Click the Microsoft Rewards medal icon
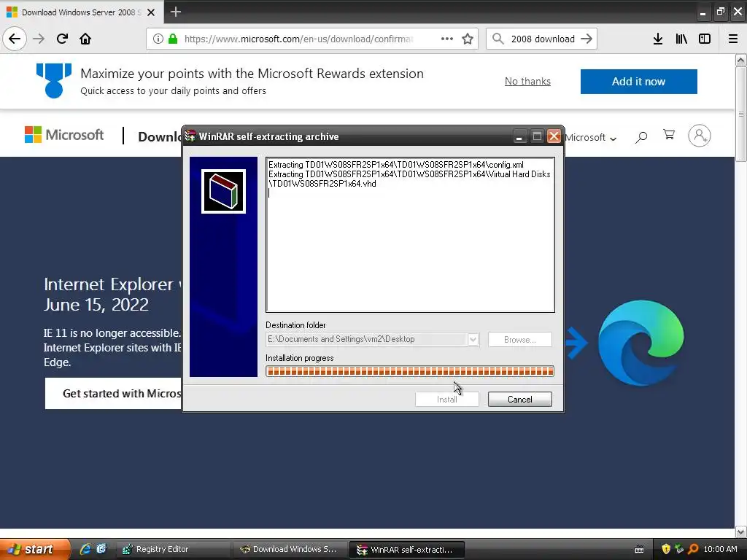 coord(54,80)
